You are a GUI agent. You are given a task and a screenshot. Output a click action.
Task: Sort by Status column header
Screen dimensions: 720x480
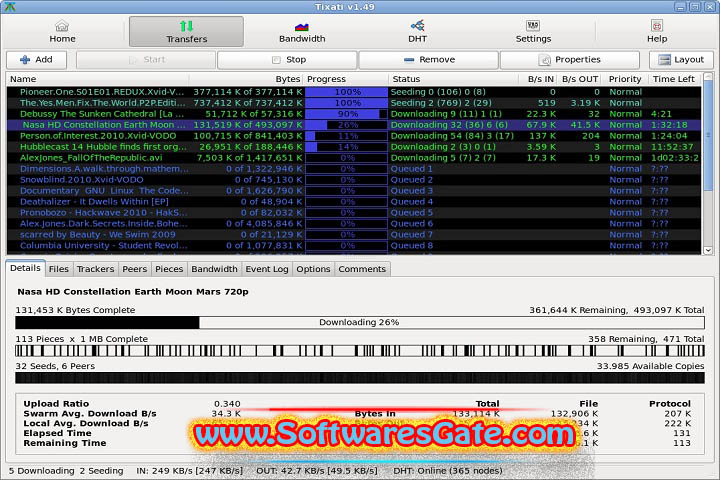click(x=454, y=79)
